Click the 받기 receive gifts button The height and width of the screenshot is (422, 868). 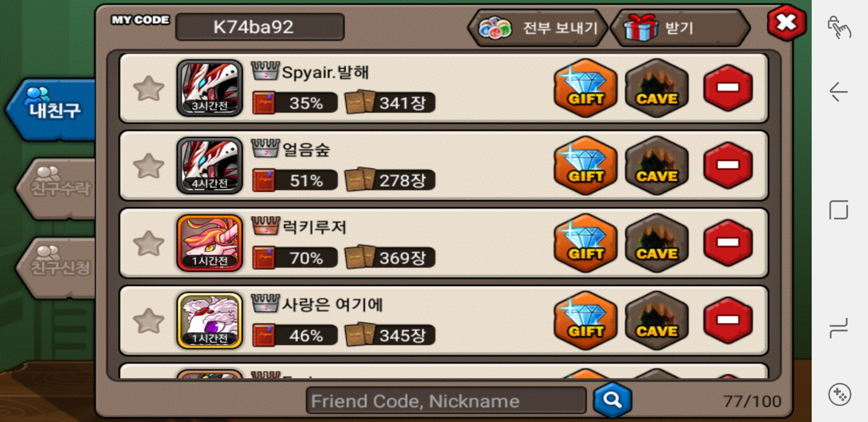point(680,28)
